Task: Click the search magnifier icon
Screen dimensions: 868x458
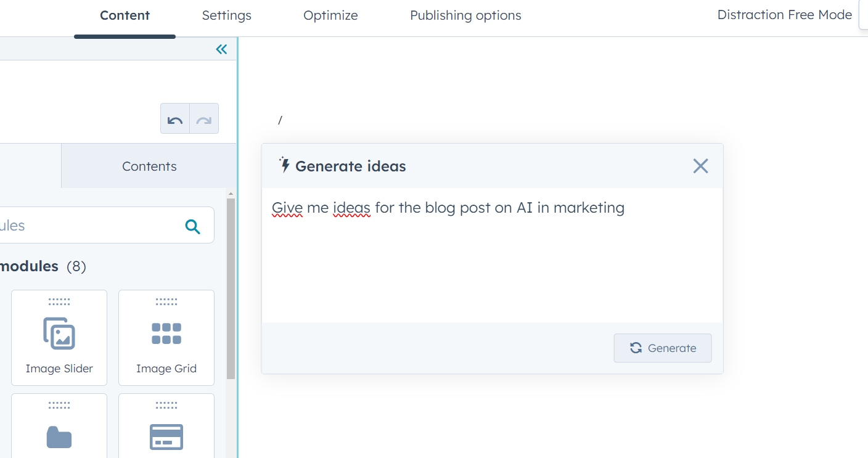Action: point(193,226)
